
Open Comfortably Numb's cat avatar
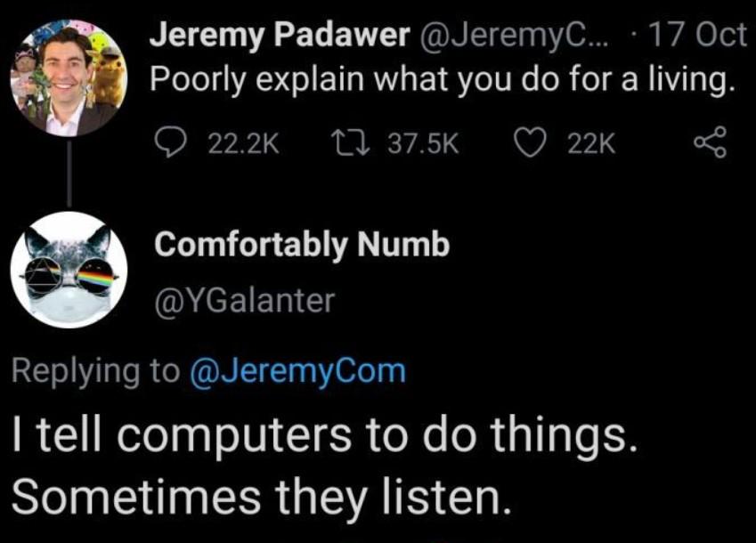69,270
